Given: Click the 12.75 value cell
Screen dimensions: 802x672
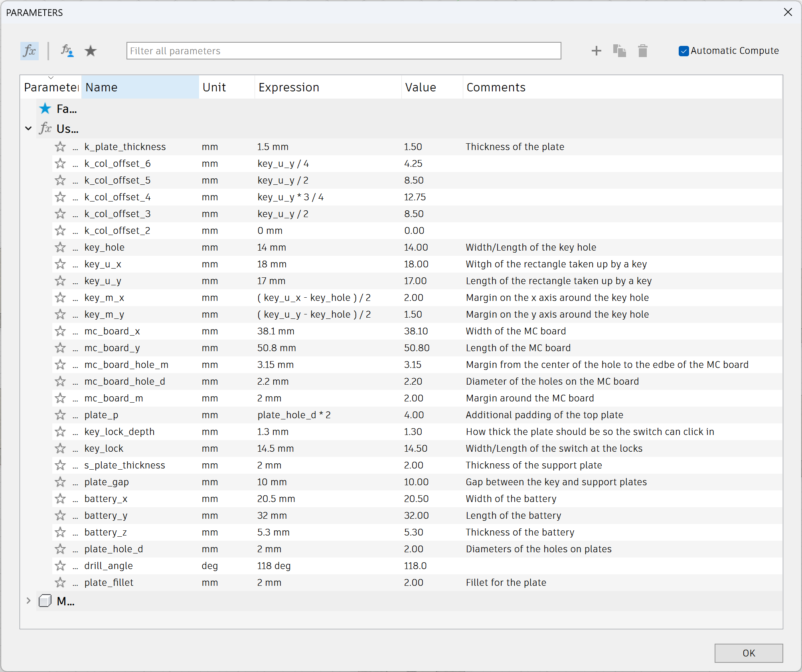Looking at the screenshot, I should 415,197.
